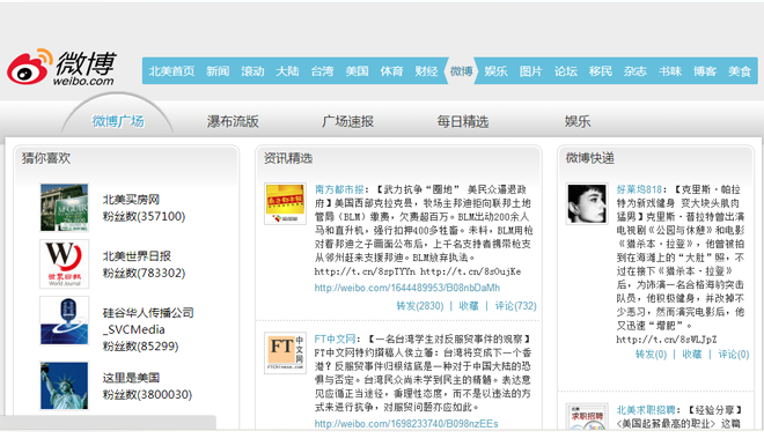764x432 pixels.
Task: Click 评论(0) on 好莱坞818 post
Action: (734, 355)
